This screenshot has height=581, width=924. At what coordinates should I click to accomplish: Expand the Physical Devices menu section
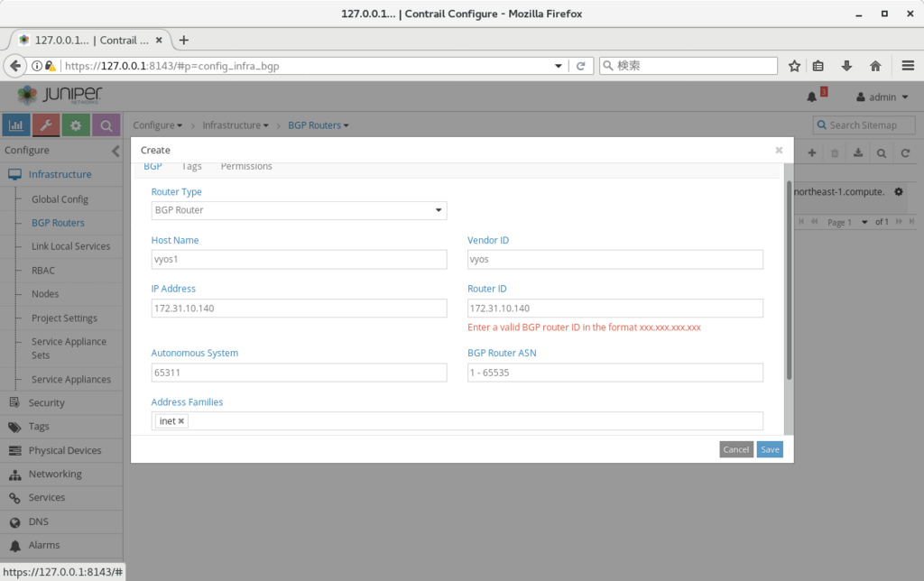click(x=65, y=451)
